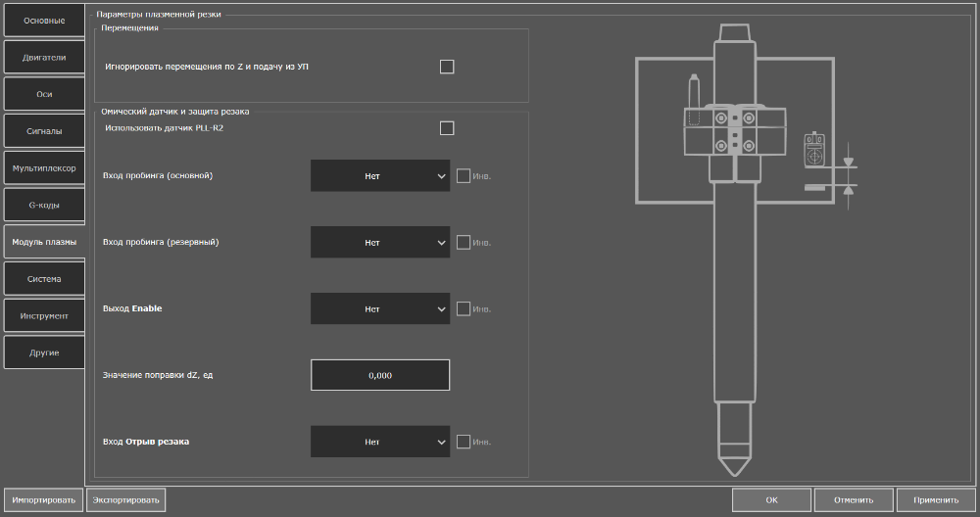Open the main probing input dropdown

click(380, 176)
